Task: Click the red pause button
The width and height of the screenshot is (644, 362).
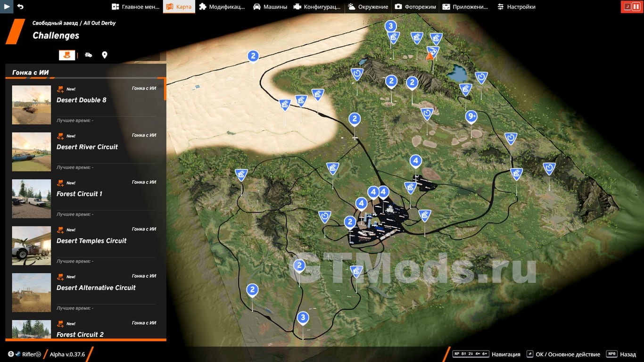Action: tap(631, 7)
